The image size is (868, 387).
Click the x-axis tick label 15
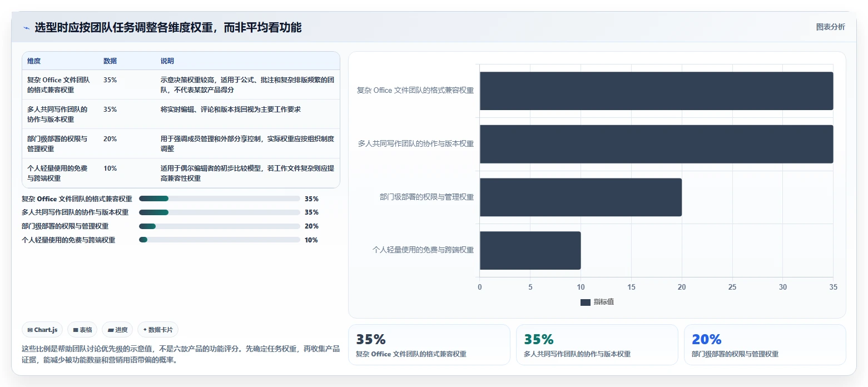(x=631, y=287)
